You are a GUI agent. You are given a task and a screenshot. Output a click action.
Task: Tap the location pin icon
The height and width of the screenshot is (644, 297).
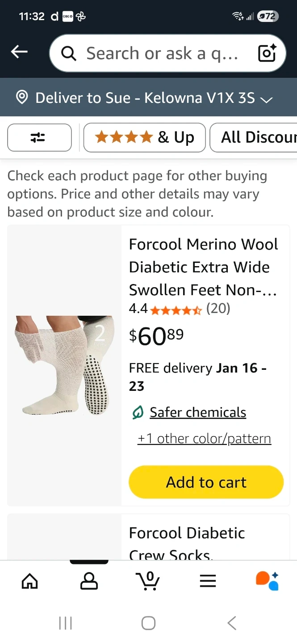pos(21,97)
